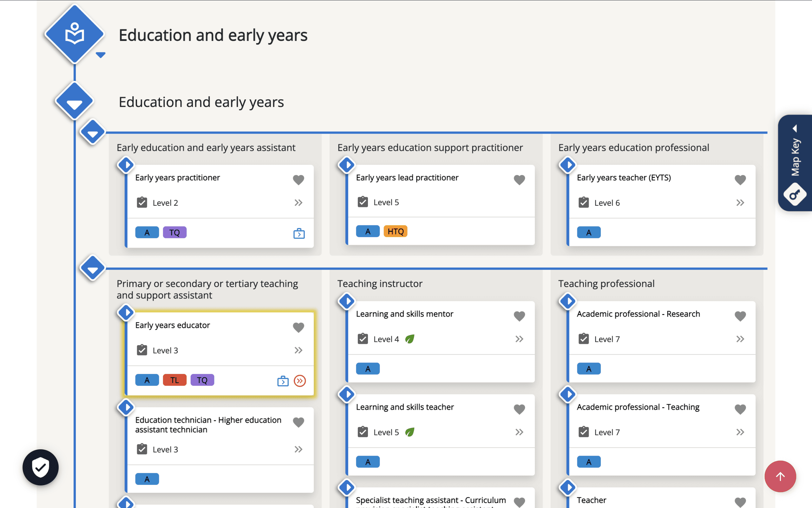Expand the Early years teacher (EYTS) card diamond
The height and width of the screenshot is (508, 812).
[568, 165]
